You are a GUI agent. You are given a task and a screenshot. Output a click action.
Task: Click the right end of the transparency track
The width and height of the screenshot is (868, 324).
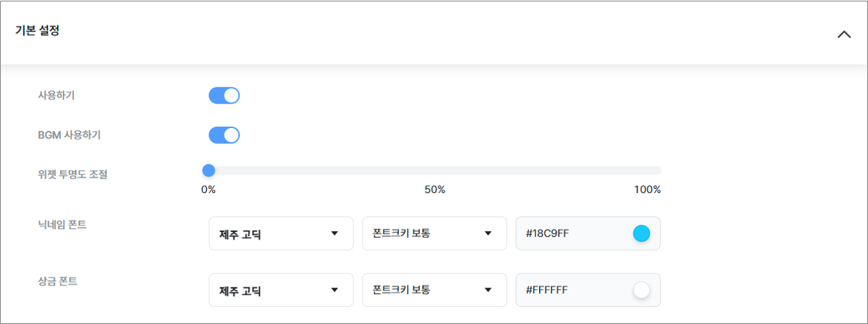[x=659, y=170]
